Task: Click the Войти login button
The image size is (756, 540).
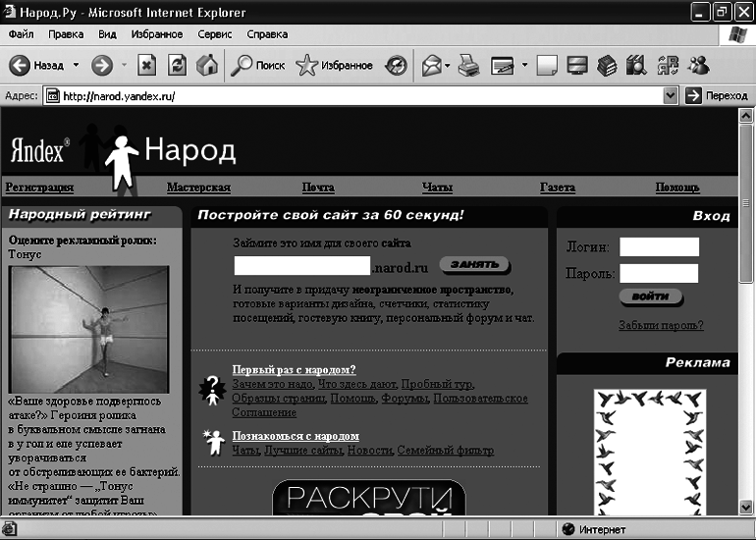Action: pyautogui.click(x=650, y=297)
